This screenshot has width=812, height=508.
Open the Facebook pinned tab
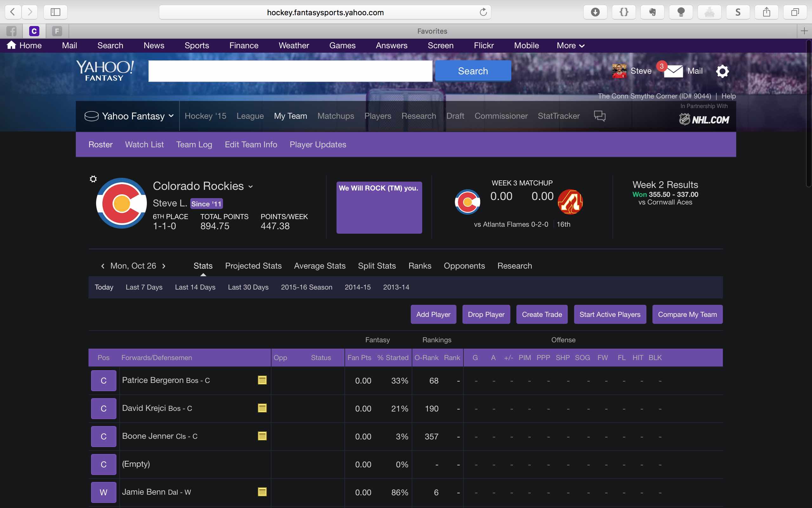coord(11,31)
